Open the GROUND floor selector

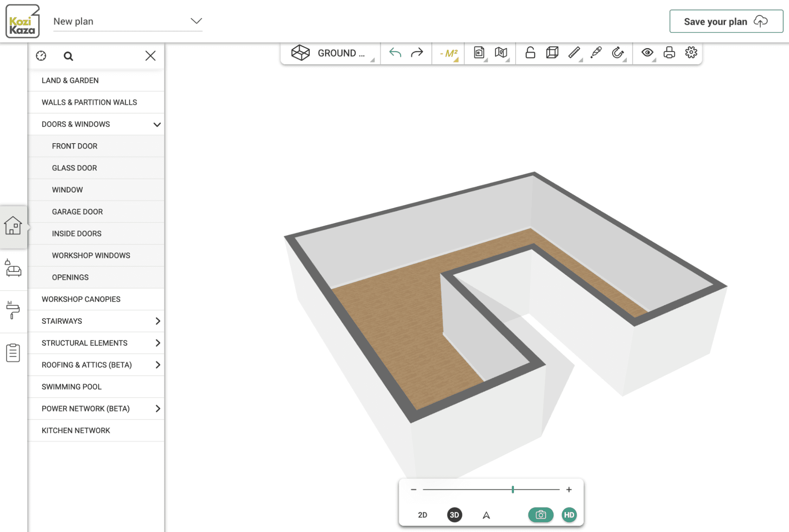pos(331,52)
